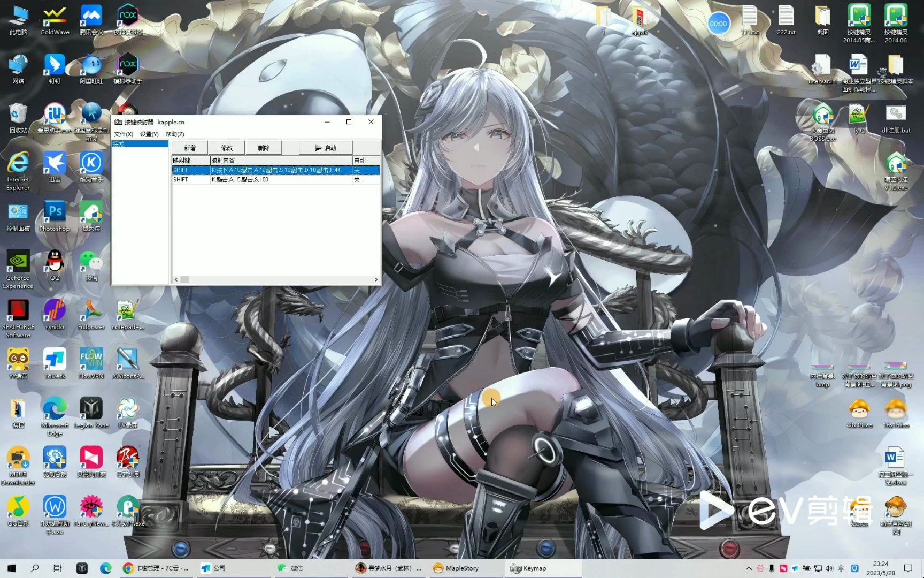This screenshot has width=924, height=578.
Task: Open 222.txt file on desktop
Action: (x=786, y=20)
